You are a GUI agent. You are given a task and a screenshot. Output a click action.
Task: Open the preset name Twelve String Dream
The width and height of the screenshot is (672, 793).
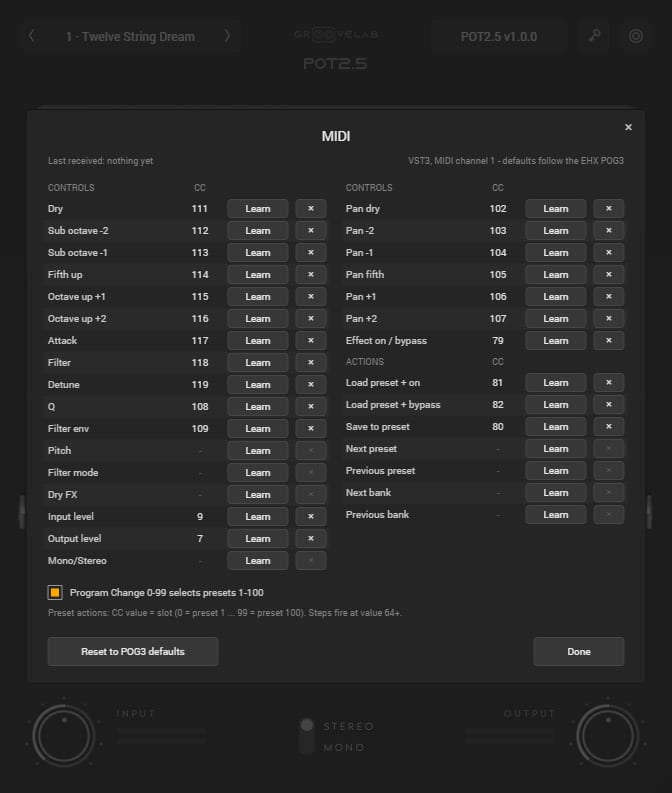pyautogui.click(x=130, y=36)
